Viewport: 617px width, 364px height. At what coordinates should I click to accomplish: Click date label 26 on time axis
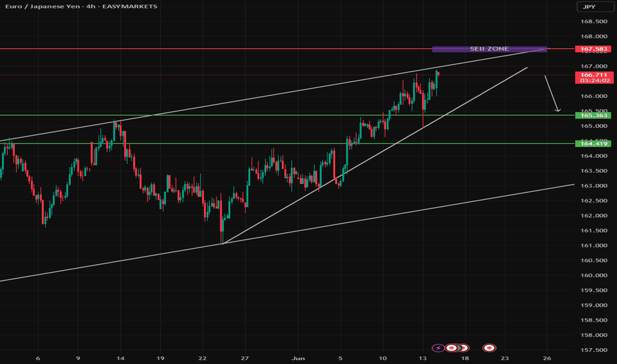(547, 359)
